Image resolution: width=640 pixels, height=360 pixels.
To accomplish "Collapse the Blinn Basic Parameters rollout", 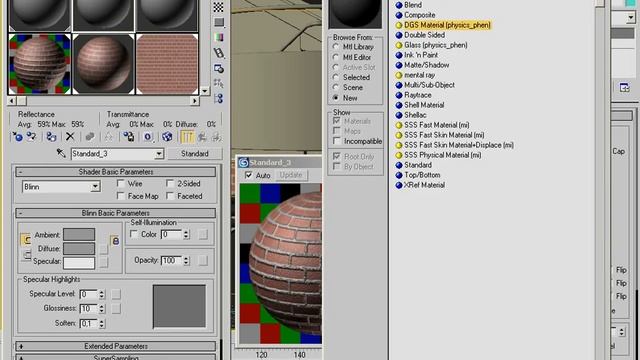I will 116,213.
